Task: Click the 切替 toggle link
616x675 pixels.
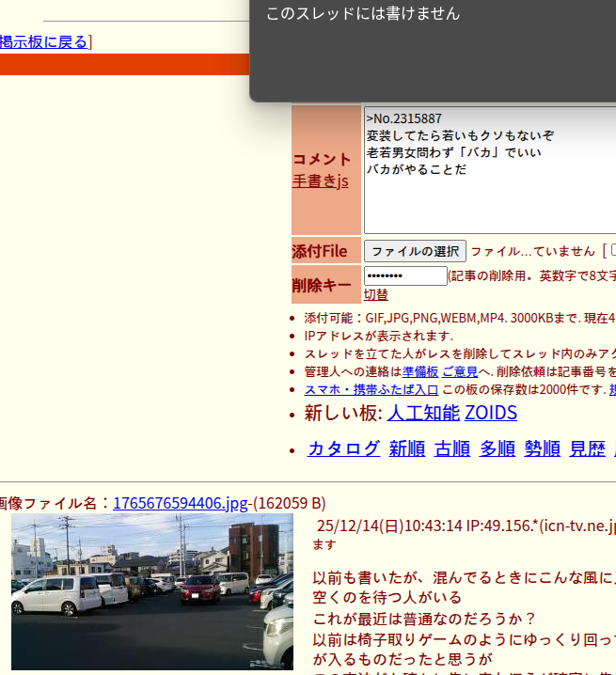Action: (x=375, y=294)
